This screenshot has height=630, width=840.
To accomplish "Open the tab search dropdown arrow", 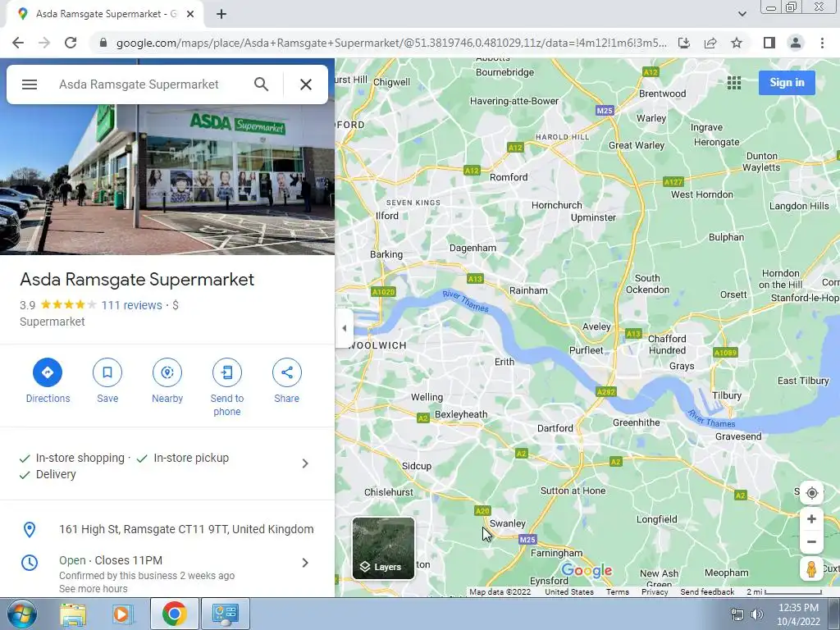I will point(742,14).
